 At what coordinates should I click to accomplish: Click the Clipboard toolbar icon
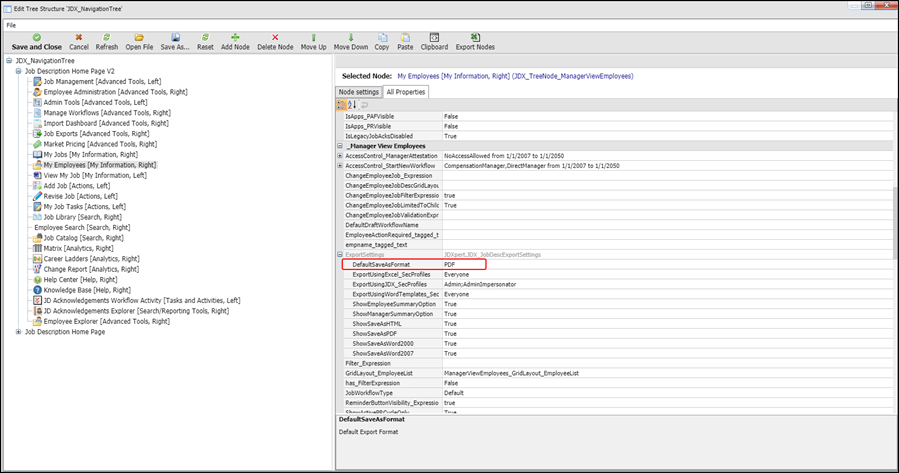tap(434, 37)
